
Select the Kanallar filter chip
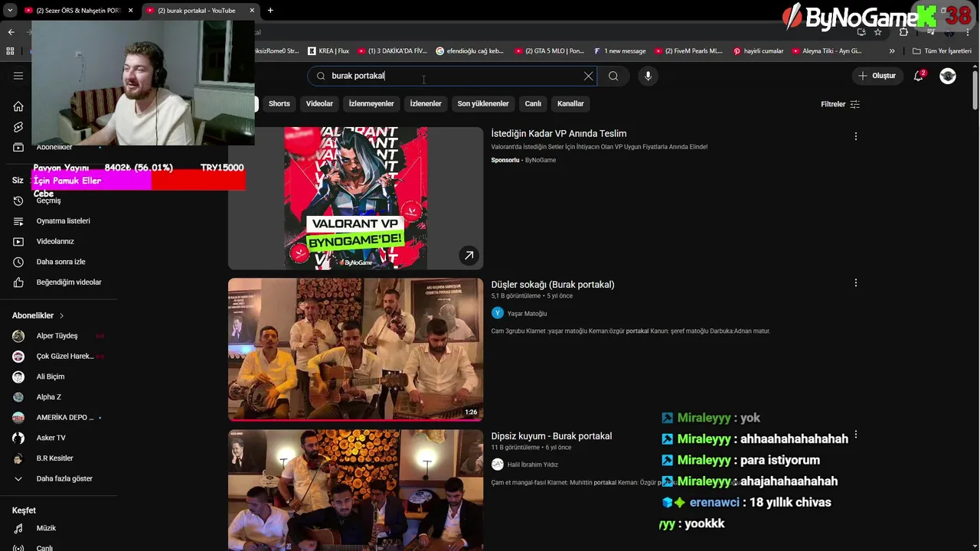pyautogui.click(x=570, y=103)
